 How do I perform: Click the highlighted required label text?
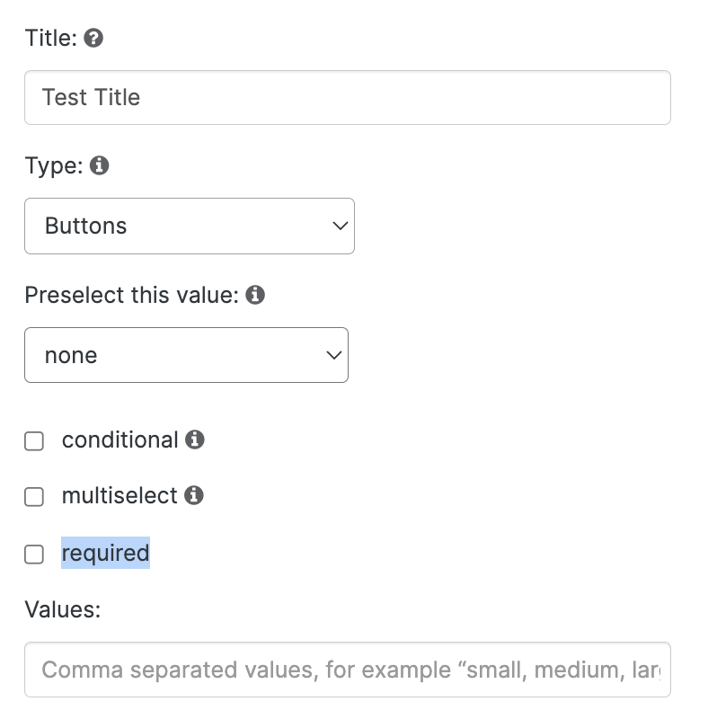point(105,553)
